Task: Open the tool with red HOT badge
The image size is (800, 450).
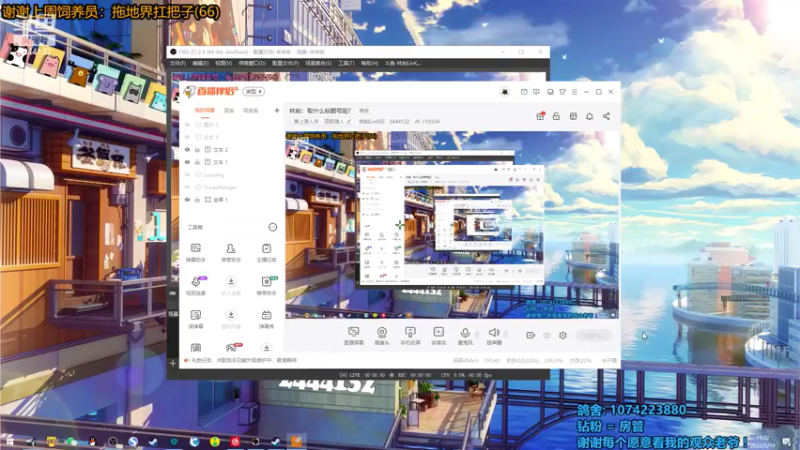Action: 232,348
